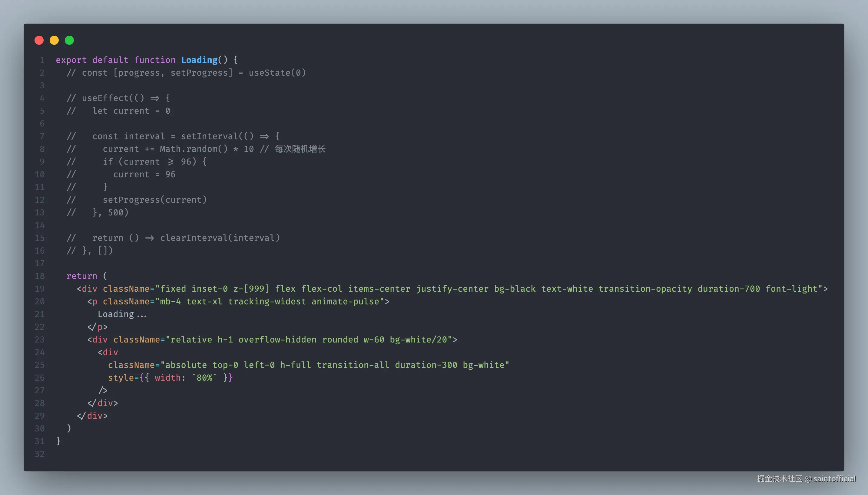Click the commented setProgress(current) call

point(154,200)
